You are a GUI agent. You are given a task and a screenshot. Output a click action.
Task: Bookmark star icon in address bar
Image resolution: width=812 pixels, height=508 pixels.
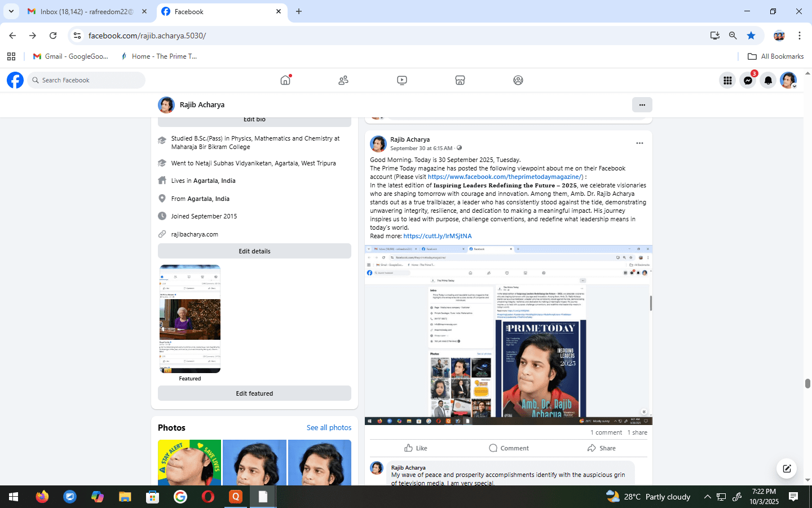point(751,36)
